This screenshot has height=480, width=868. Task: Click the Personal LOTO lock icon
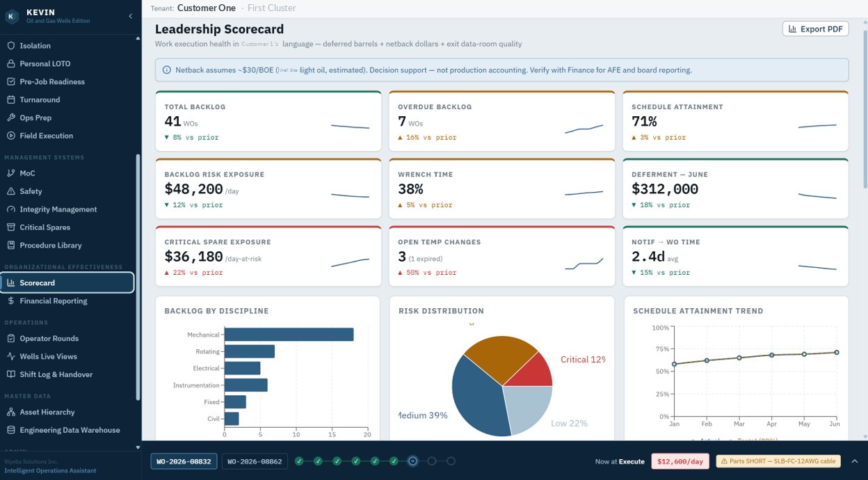click(x=10, y=64)
